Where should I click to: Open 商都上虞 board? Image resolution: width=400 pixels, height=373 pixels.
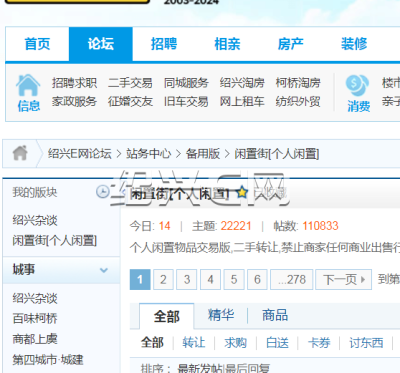coord(35,339)
